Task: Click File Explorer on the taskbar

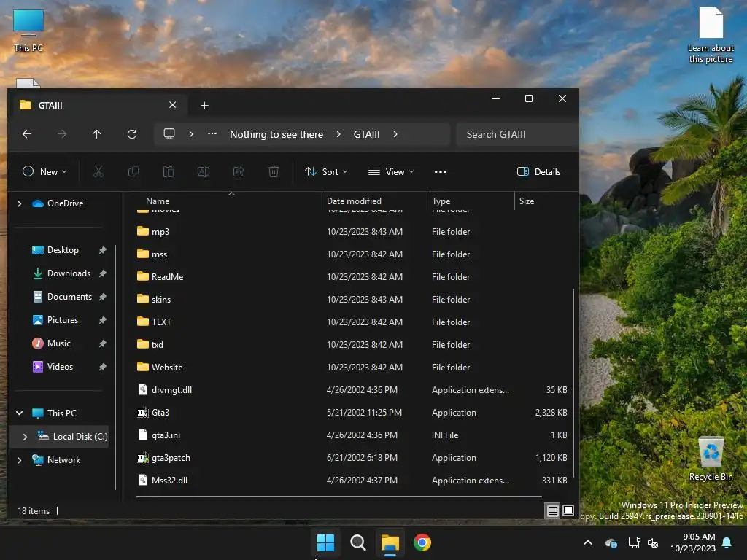Action: 390,542
